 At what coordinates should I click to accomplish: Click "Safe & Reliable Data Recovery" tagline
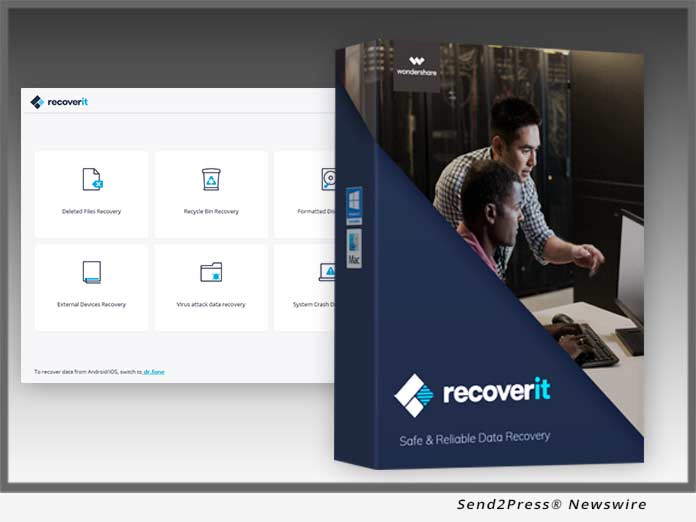(475, 439)
